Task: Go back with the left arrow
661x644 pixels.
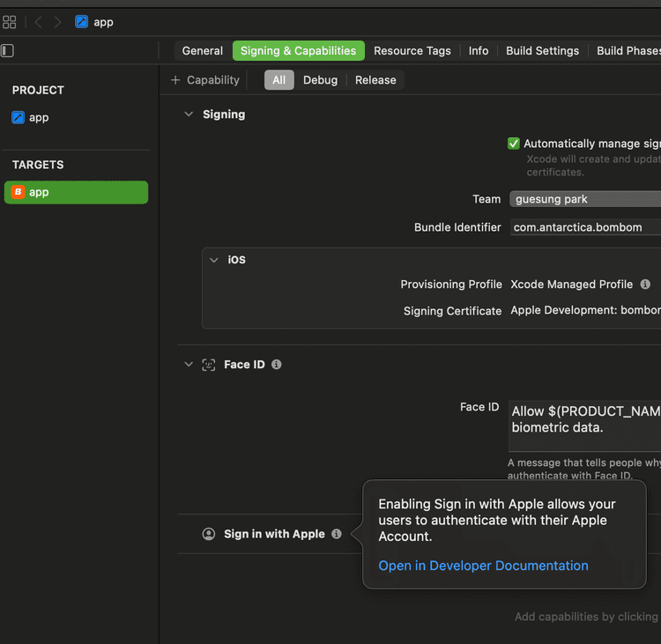Action: (39, 22)
